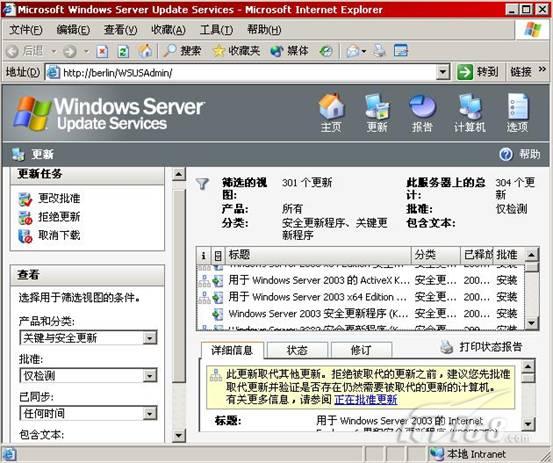Open the 文件(F) menu

26,30
